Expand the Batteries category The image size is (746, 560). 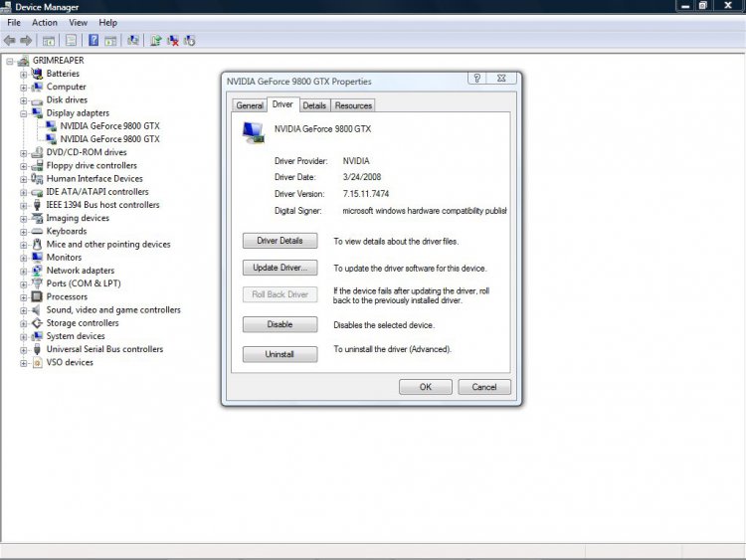coord(23,75)
